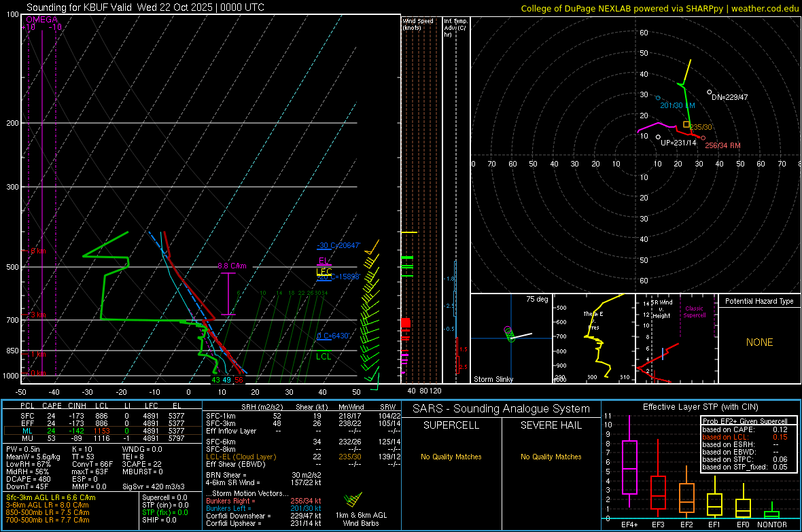Viewport: 802px width, 532px height.
Task: Click the Prob EF2+ Given Supercell heading
Action: pos(745,421)
